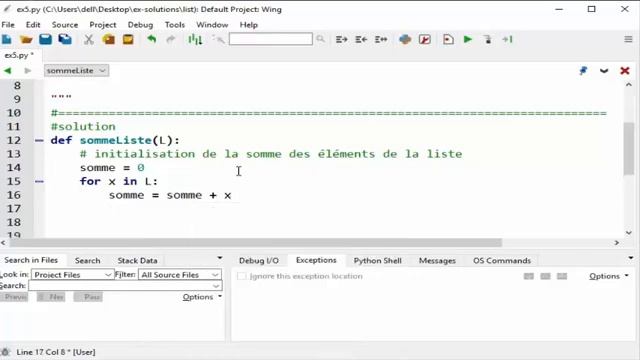Open the Project menu

[103, 24]
